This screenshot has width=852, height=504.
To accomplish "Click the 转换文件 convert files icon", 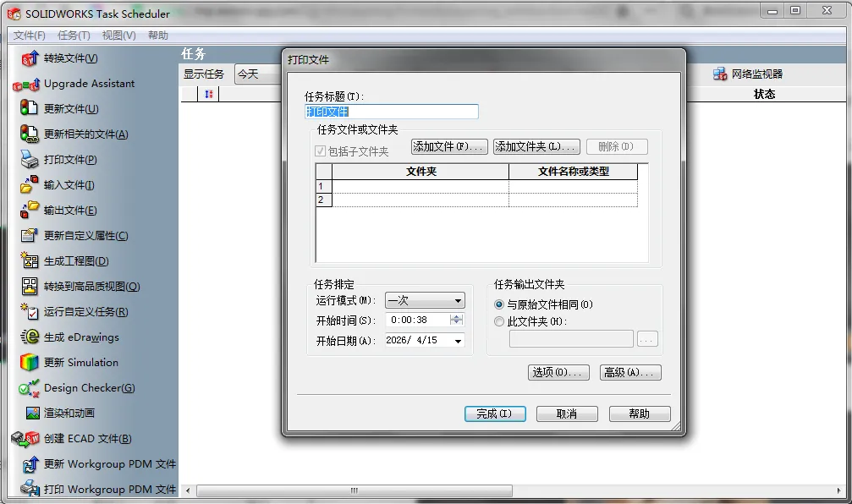I will [30, 58].
